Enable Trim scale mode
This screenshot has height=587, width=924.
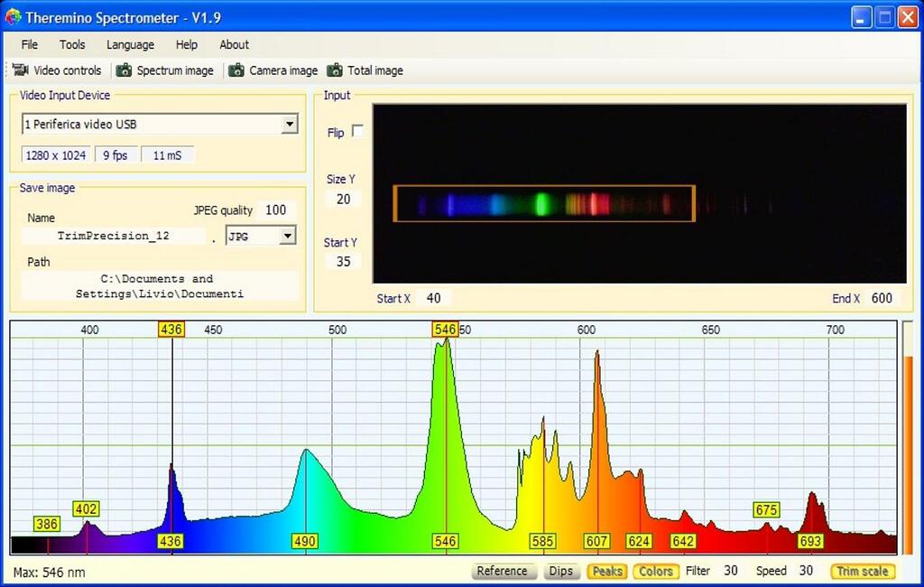pos(862,571)
